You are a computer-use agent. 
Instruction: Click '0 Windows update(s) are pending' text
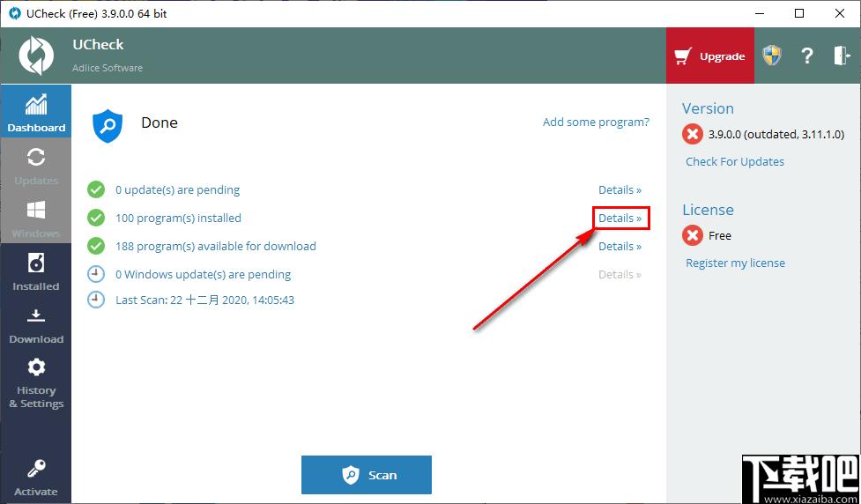coord(204,274)
